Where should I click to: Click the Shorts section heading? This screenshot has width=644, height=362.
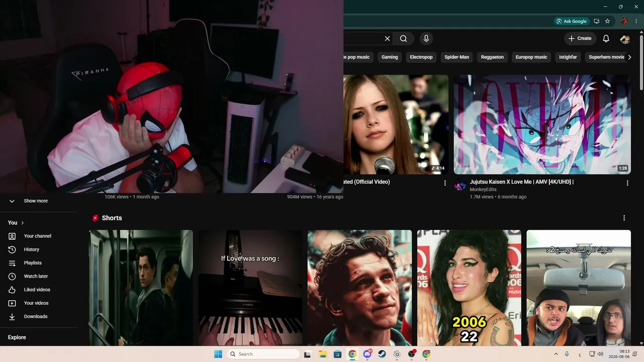112,218
